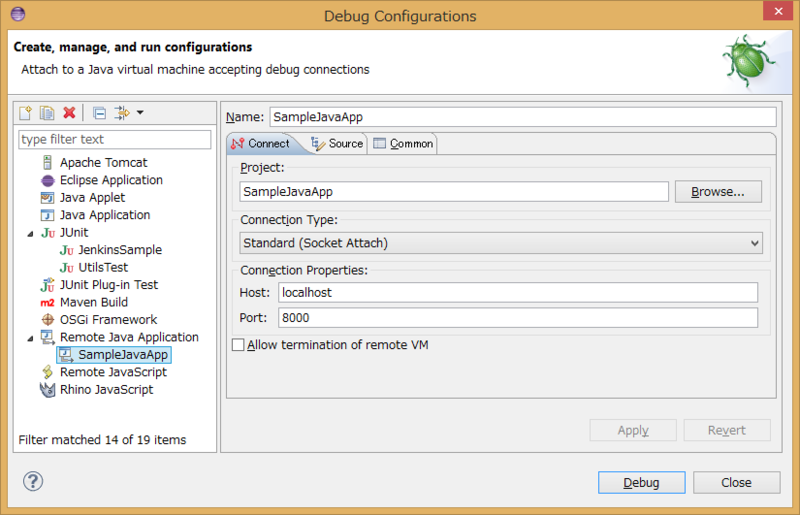
Task: Click the Host input field
Action: pyautogui.click(x=517, y=293)
